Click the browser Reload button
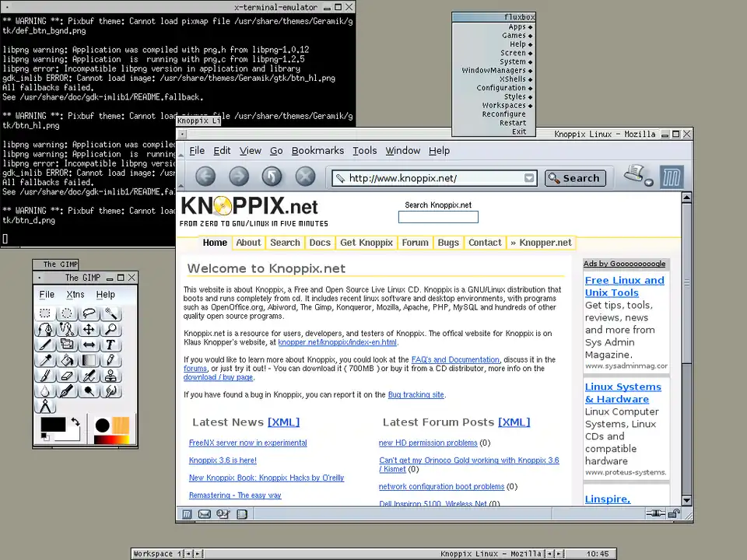This screenshot has height=560, width=747. tap(272, 177)
